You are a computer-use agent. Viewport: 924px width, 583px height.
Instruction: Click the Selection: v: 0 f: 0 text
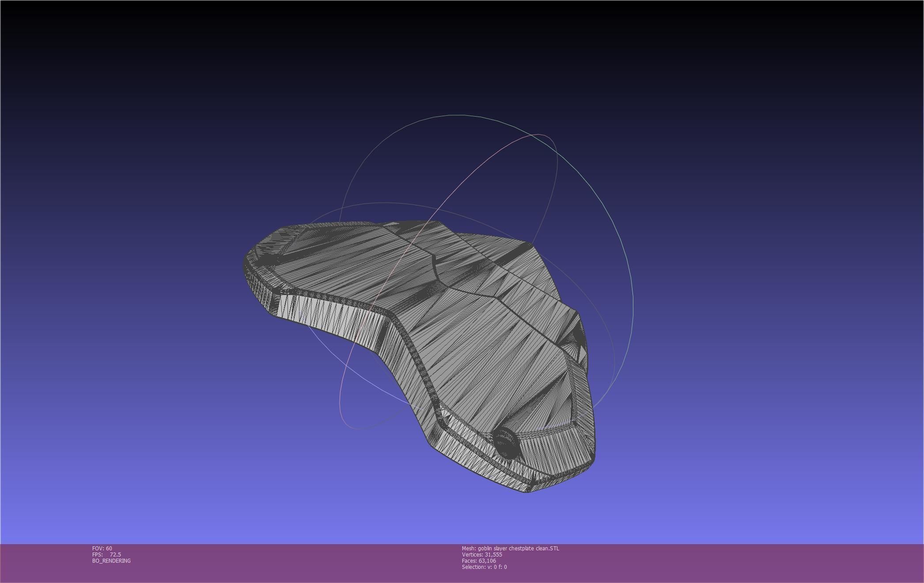tap(485, 567)
